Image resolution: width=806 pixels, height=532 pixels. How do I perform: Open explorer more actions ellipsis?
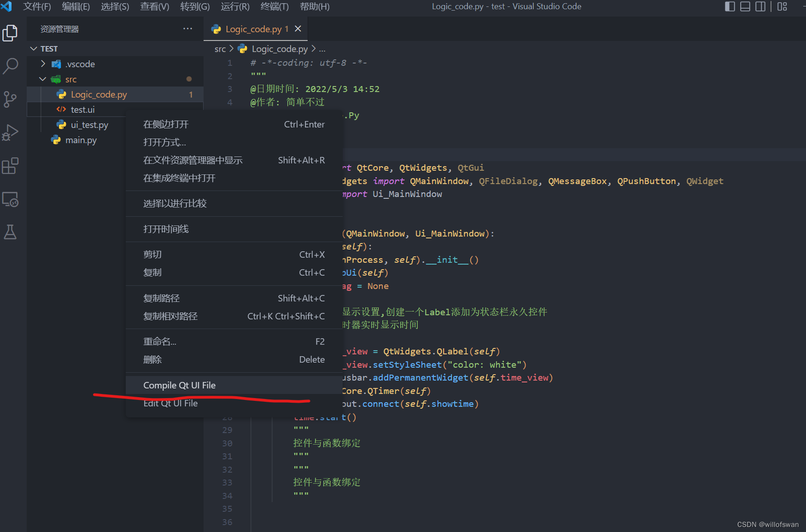pos(187,29)
